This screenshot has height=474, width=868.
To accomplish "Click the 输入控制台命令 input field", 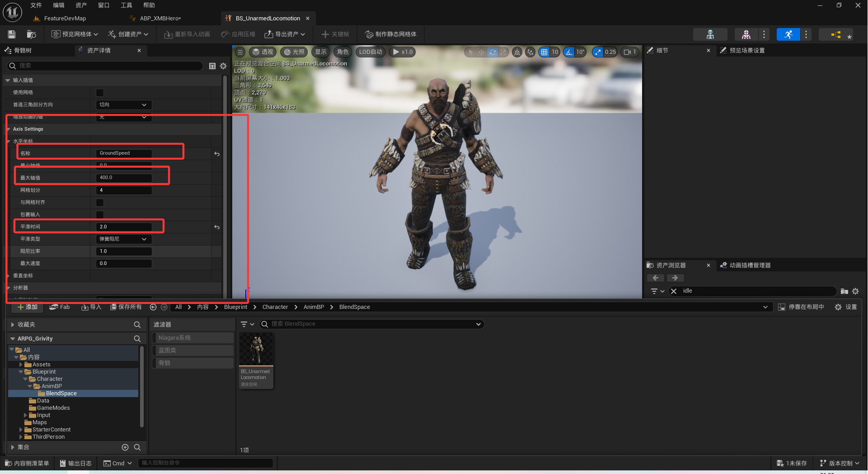I will pos(206,463).
